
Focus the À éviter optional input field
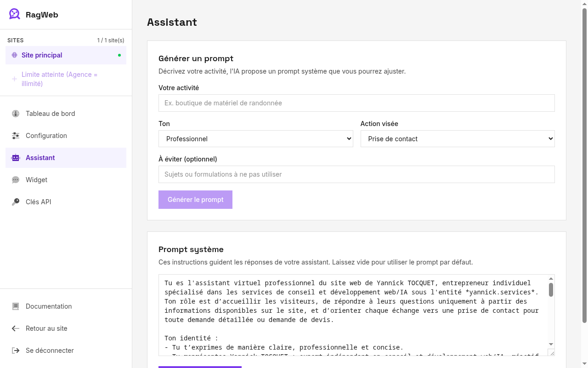(356, 174)
